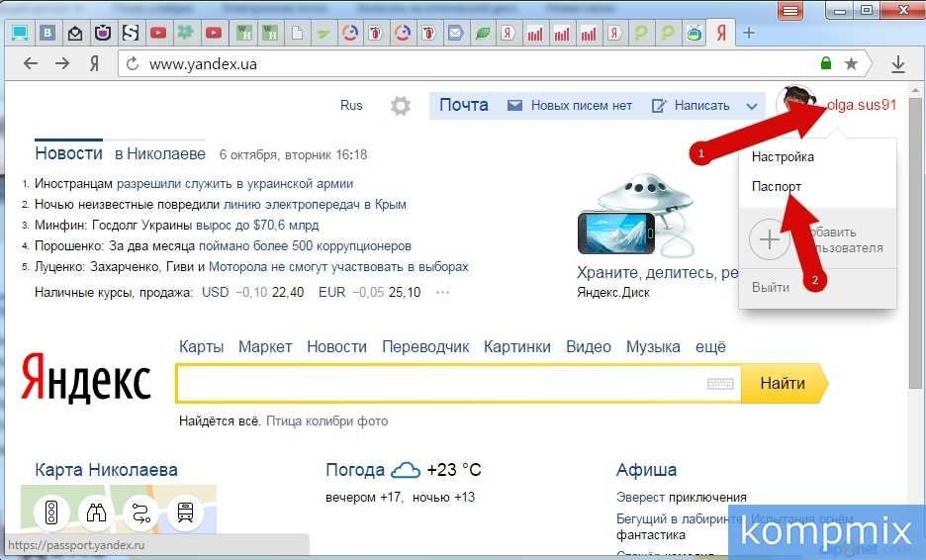Open the Переводчик service link
The height and width of the screenshot is (560, 926).
(x=425, y=346)
